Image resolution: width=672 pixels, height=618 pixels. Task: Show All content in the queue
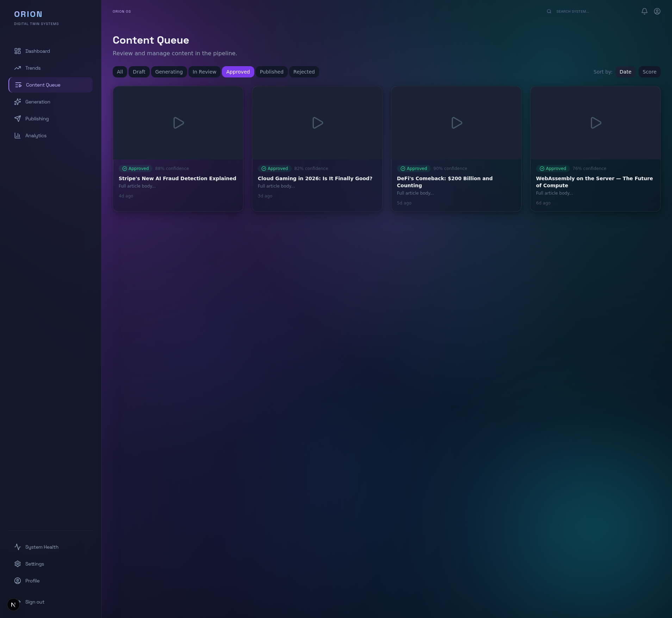coord(120,71)
